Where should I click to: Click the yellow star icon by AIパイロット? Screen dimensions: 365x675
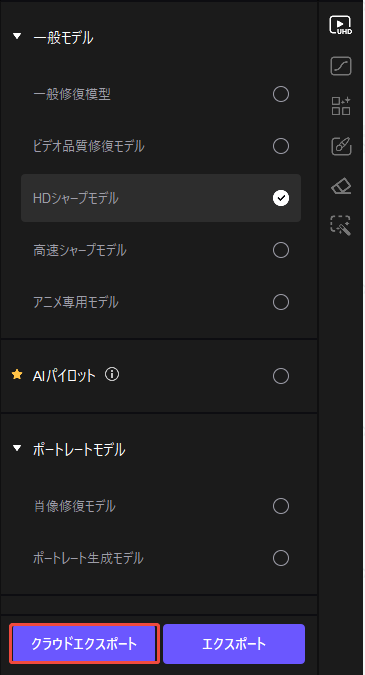click(x=17, y=375)
